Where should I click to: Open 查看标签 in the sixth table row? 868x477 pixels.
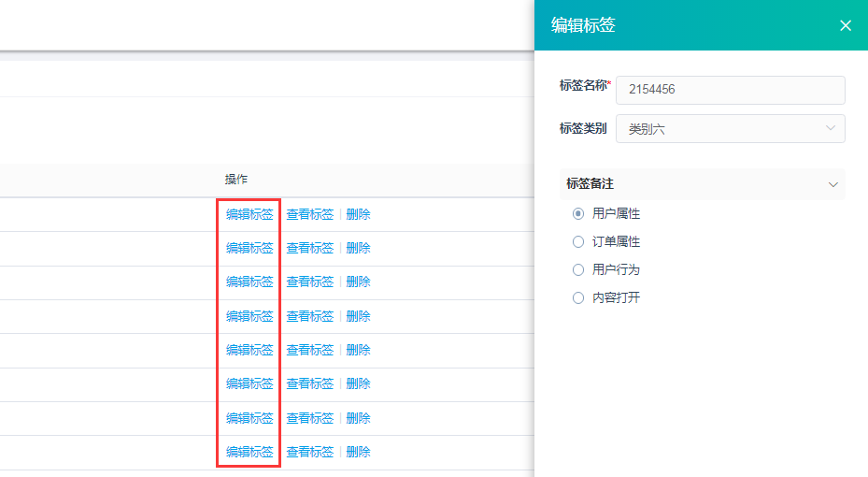click(309, 383)
